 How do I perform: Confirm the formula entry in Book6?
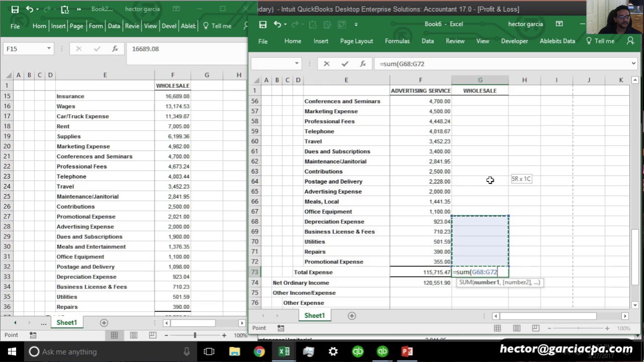click(x=345, y=64)
